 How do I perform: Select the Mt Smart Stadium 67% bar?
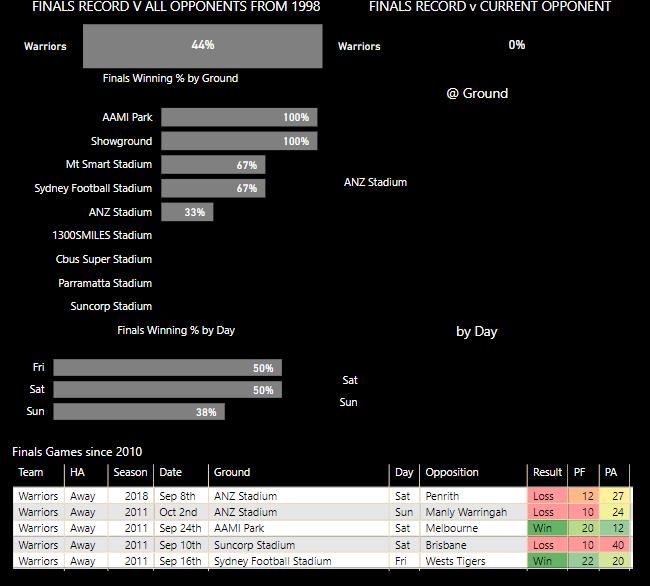point(213,165)
